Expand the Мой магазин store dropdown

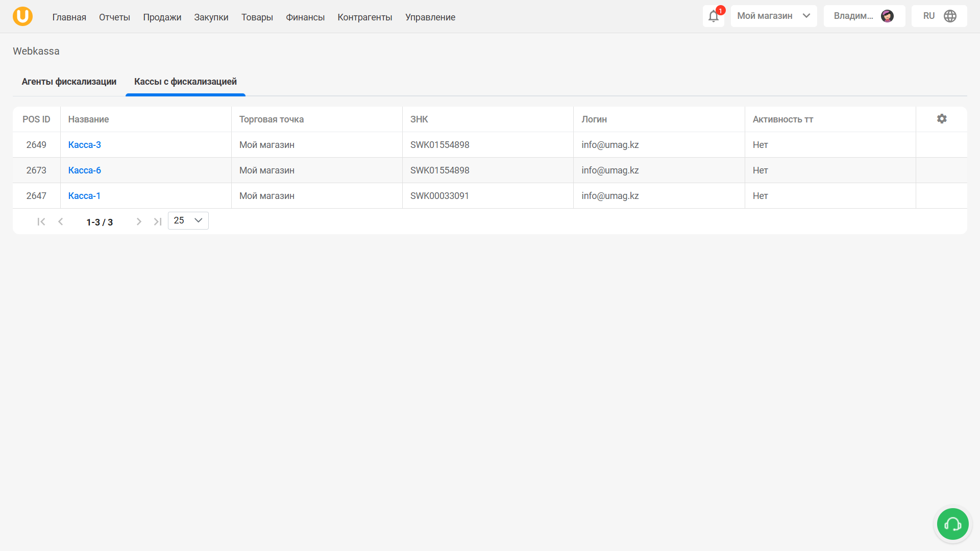pos(773,16)
